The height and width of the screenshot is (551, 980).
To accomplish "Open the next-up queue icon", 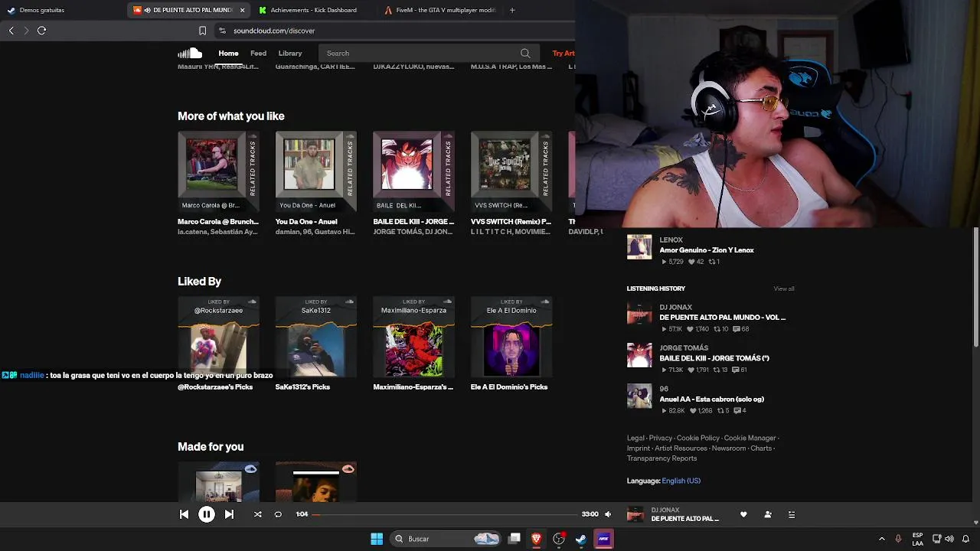I will click(x=792, y=514).
